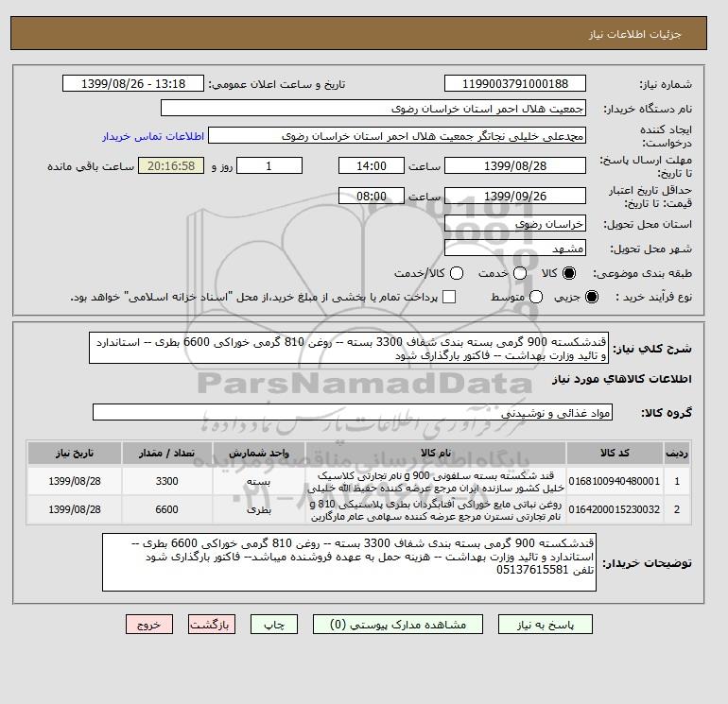Click the need date in row 1
The image size is (728, 704).
pos(75,481)
